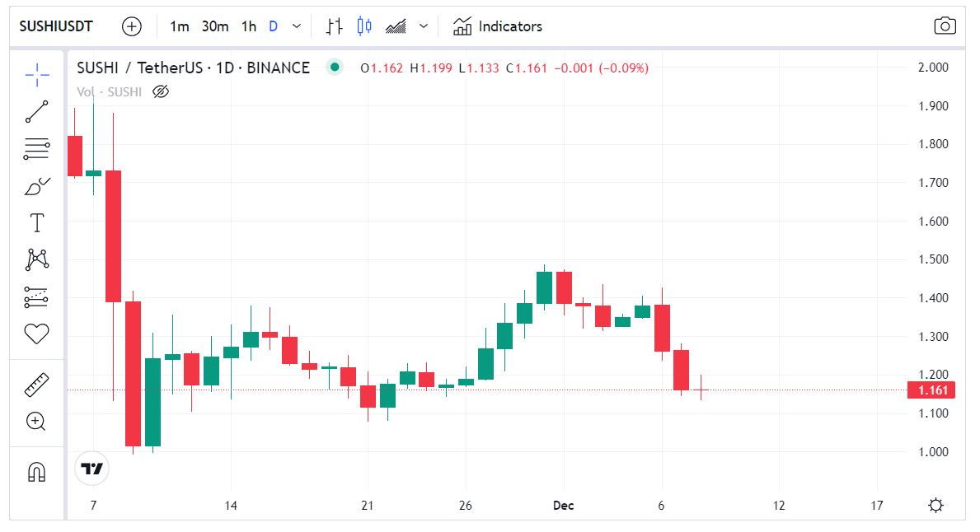980x532 pixels.
Task: Click the 12 date label on time axis
Action: (779, 506)
